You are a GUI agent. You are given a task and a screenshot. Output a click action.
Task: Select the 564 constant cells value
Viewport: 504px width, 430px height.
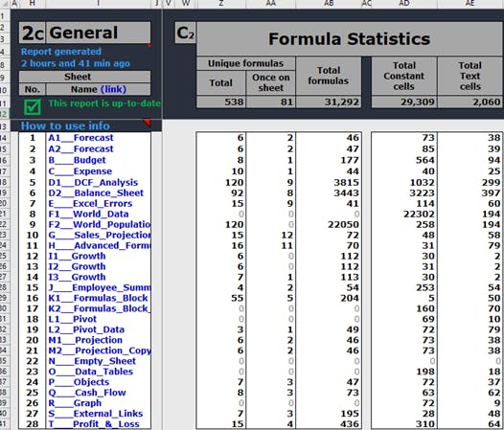click(x=404, y=160)
